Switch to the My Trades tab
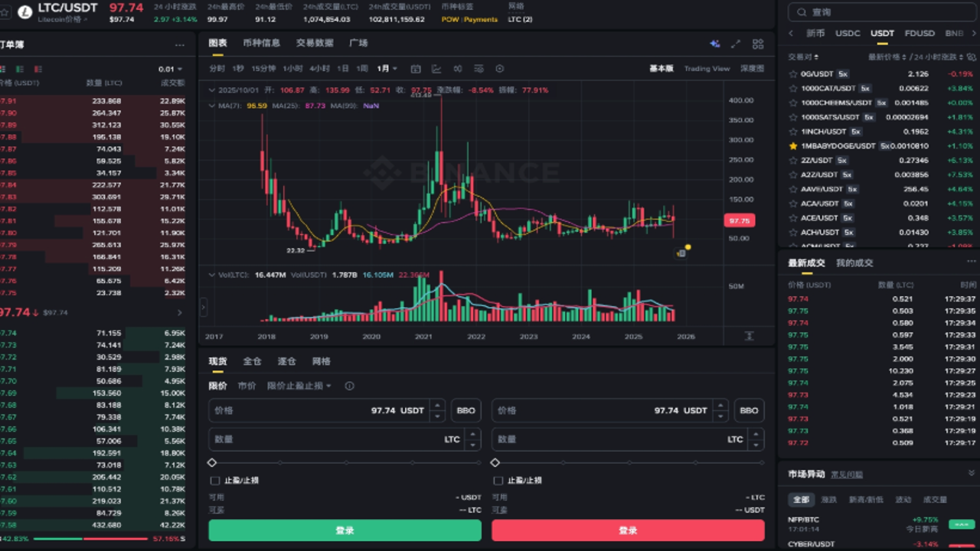This screenshot has height=551, width=980. (x=854, y=263)
